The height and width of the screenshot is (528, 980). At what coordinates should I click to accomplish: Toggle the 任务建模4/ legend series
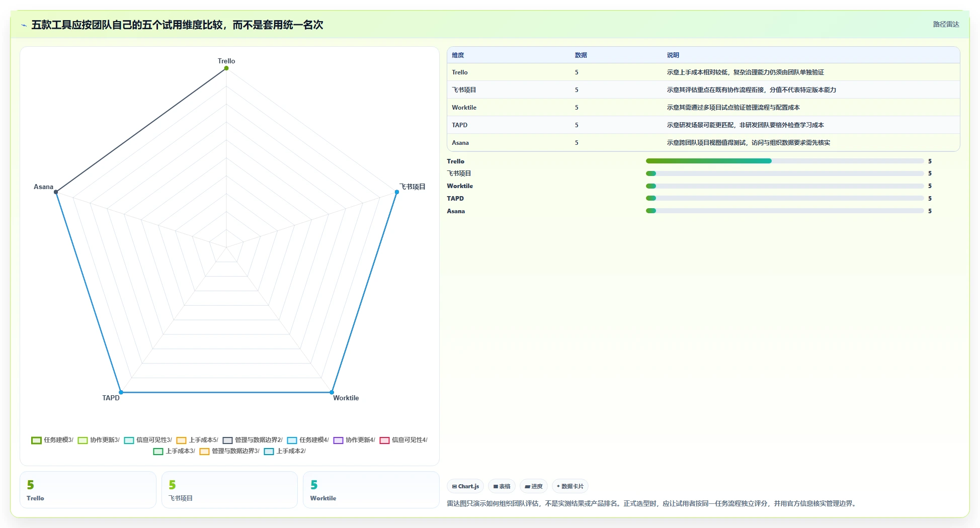click(x=308, y=440)
